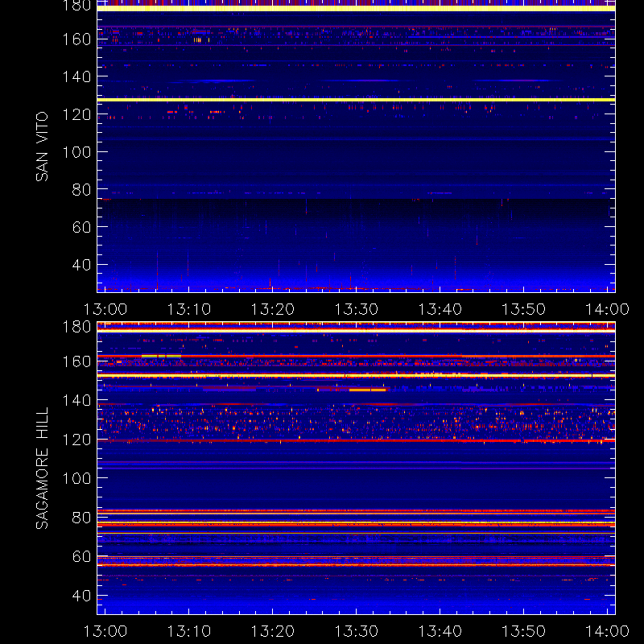This screenshot has height=644, width=644.
Task: Select the 120 tick label on the San Vito axis
Action: tap(76, 114)
